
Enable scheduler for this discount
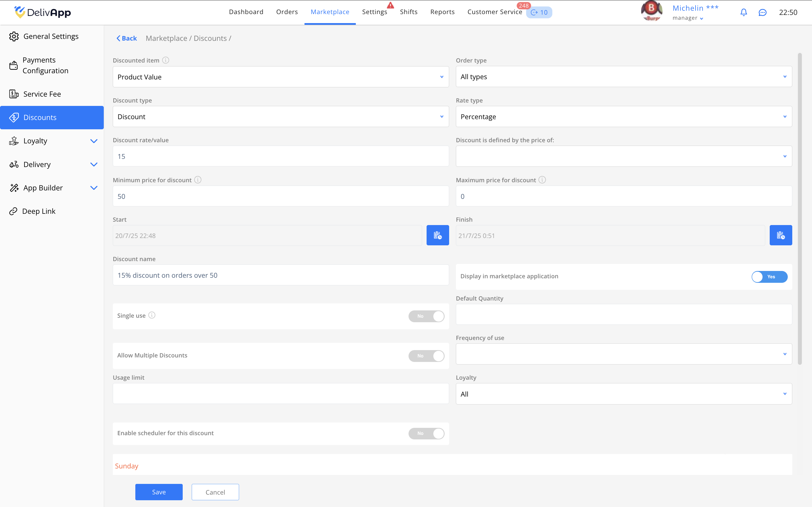point(426,433)
